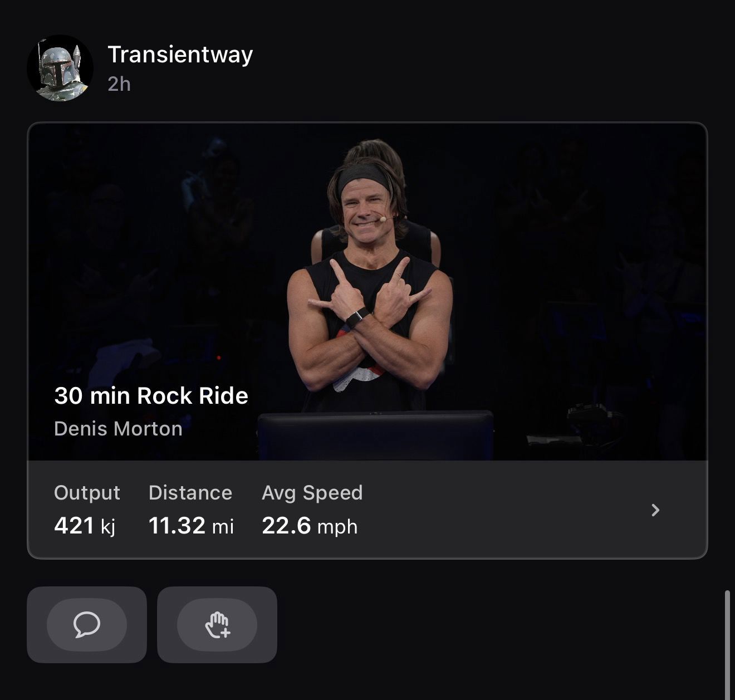
Task: Open Transientway's profile by username
Action: click(180, 54)
